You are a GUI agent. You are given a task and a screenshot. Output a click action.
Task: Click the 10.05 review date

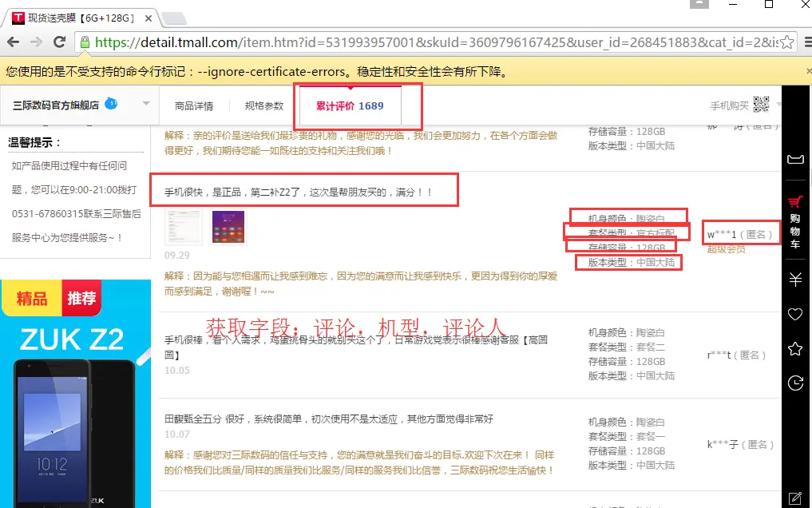177,371
